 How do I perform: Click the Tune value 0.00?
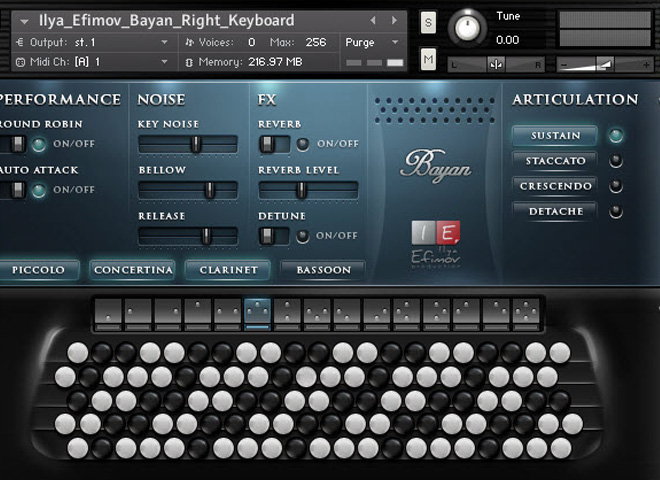tap(507, 40)
